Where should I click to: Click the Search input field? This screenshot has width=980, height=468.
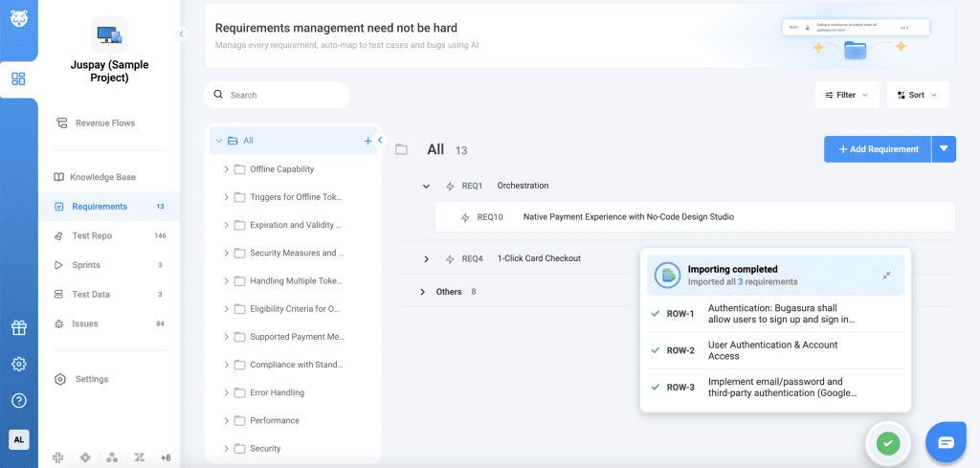[282, 95]
